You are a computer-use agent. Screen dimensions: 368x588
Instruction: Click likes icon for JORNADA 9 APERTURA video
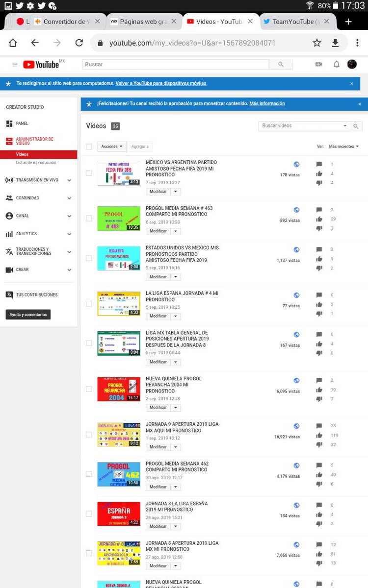tap(319, 435)
